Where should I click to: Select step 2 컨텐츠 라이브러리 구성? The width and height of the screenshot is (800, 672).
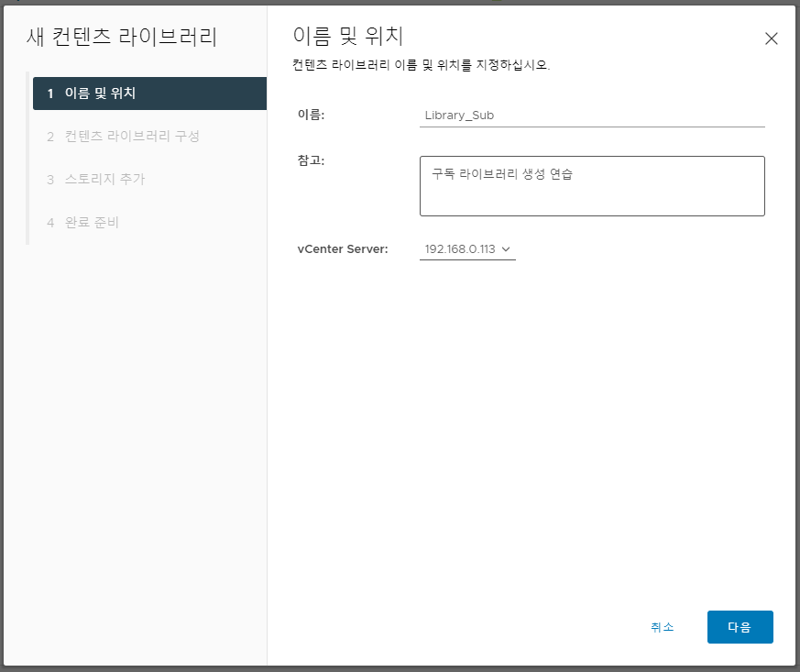[123, 137]
